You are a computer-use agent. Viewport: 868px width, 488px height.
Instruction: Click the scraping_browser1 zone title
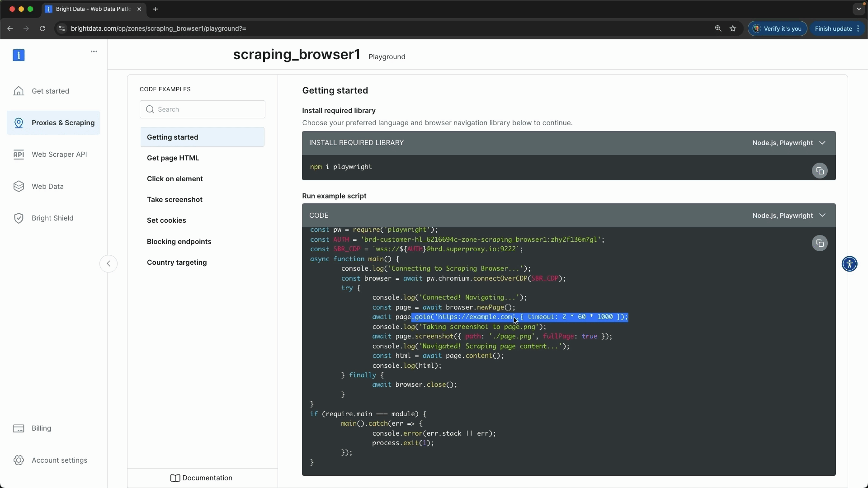click(297, 55)
